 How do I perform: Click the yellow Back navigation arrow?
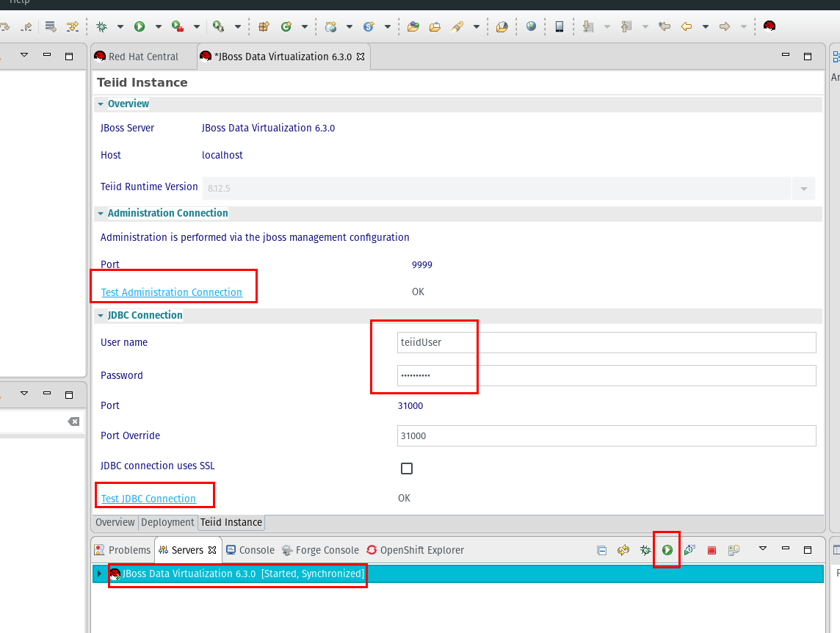click(687, 26)
